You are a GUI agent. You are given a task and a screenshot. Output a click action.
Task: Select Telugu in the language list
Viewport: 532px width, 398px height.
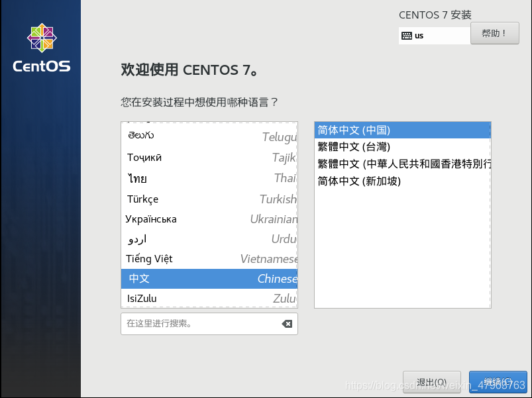[x=209, y=136]
